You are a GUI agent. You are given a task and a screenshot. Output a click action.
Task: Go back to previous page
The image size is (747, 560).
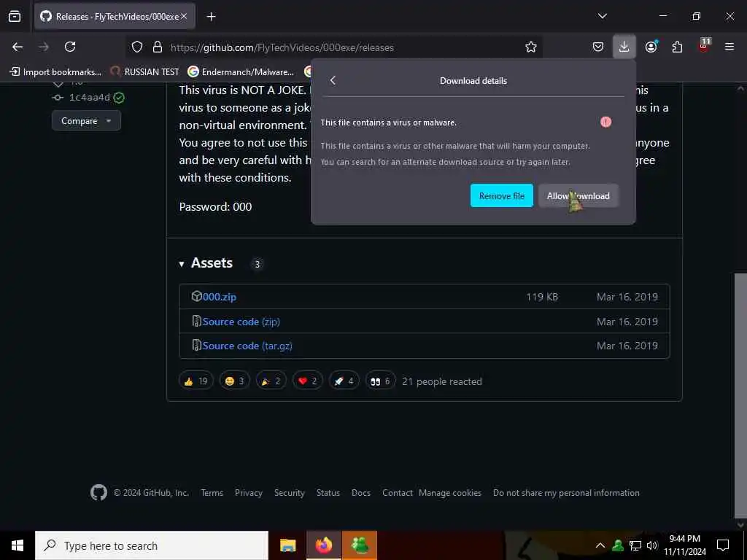(18, 47)
